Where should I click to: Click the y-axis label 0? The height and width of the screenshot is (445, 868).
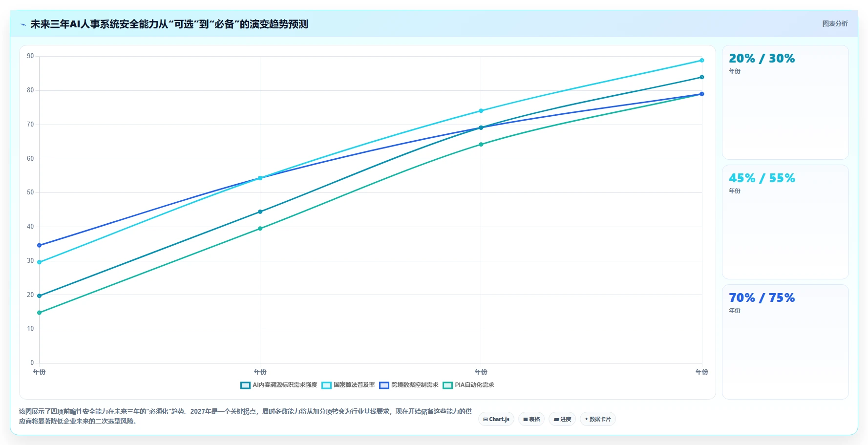[32, 363]
